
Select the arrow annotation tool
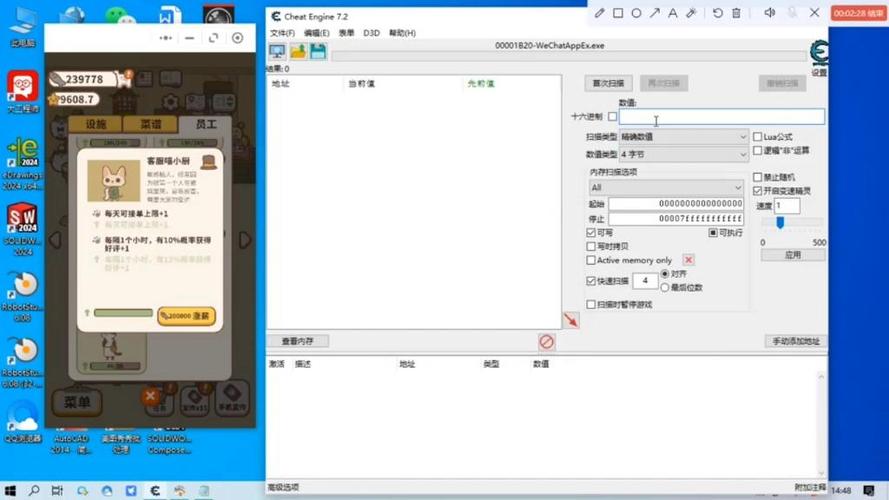click(x=655, y=12)
